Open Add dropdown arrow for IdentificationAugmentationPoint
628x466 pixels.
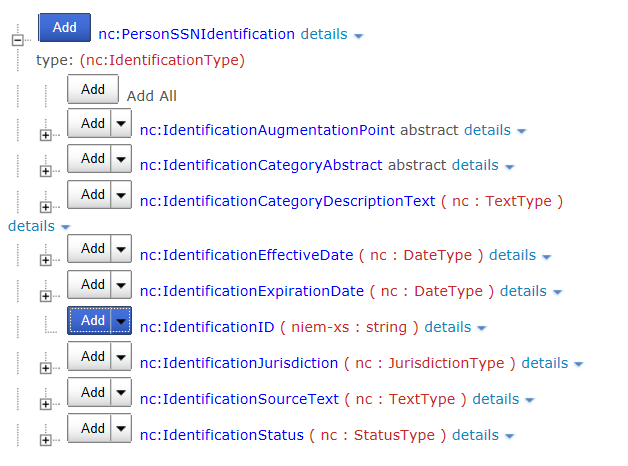(121, 124)
